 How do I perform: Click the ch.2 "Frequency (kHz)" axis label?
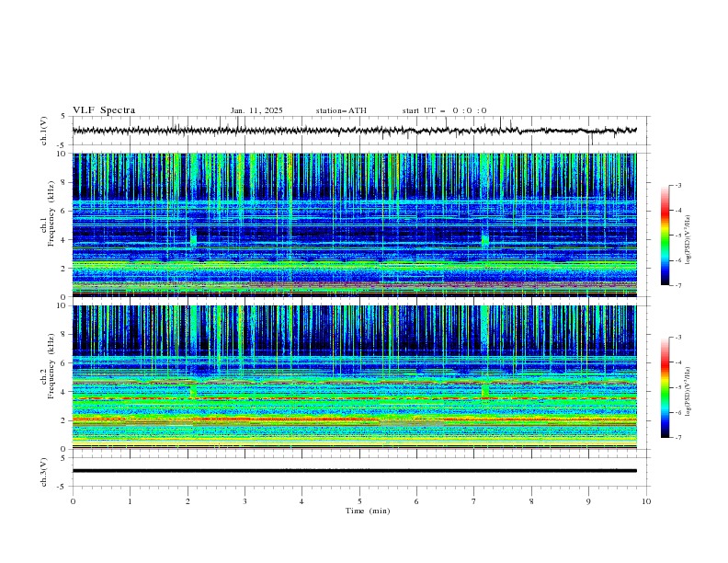51,366
